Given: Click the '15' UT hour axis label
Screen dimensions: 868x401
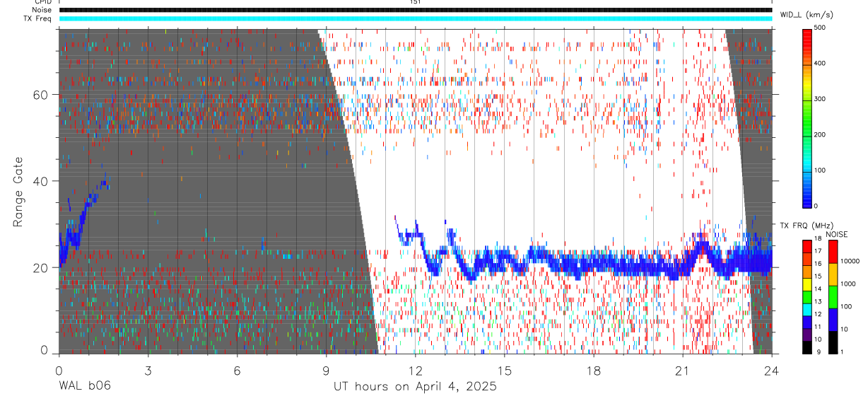Looking at the screenshot, I should pos(505,371).
